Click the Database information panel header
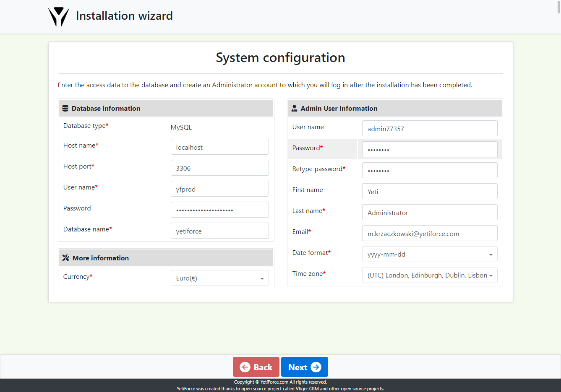 (166, 108)
